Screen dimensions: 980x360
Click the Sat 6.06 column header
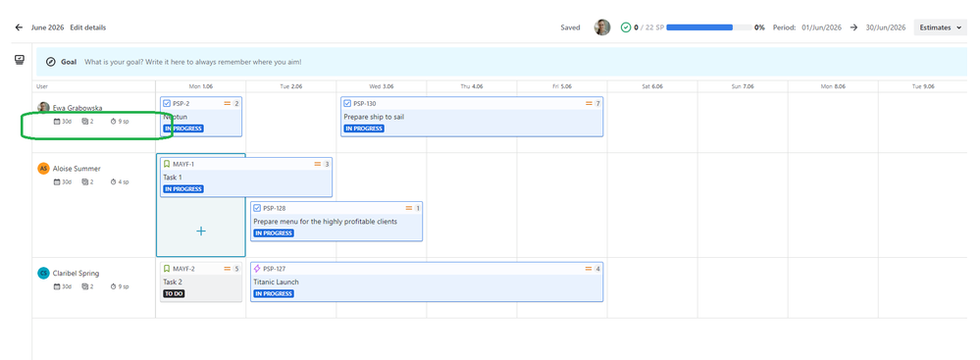pos(652,86)
